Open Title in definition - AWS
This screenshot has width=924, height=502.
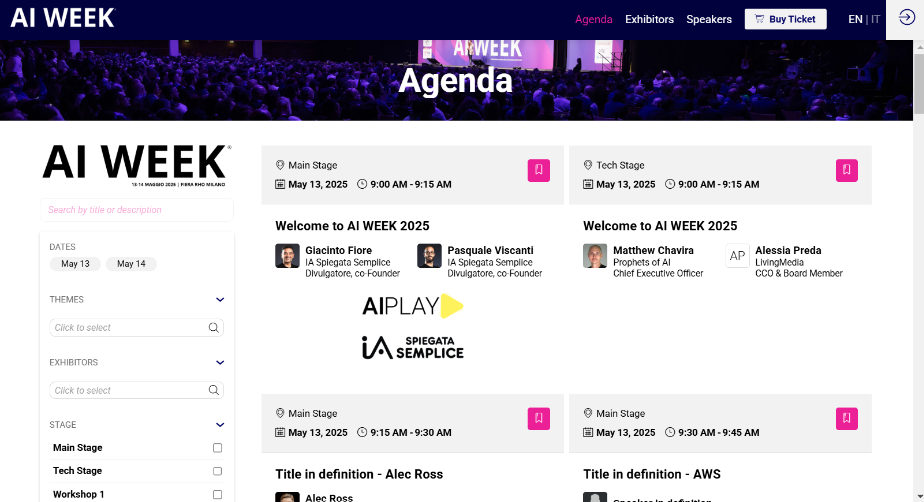pyautogui.click(x=652, y=474)
